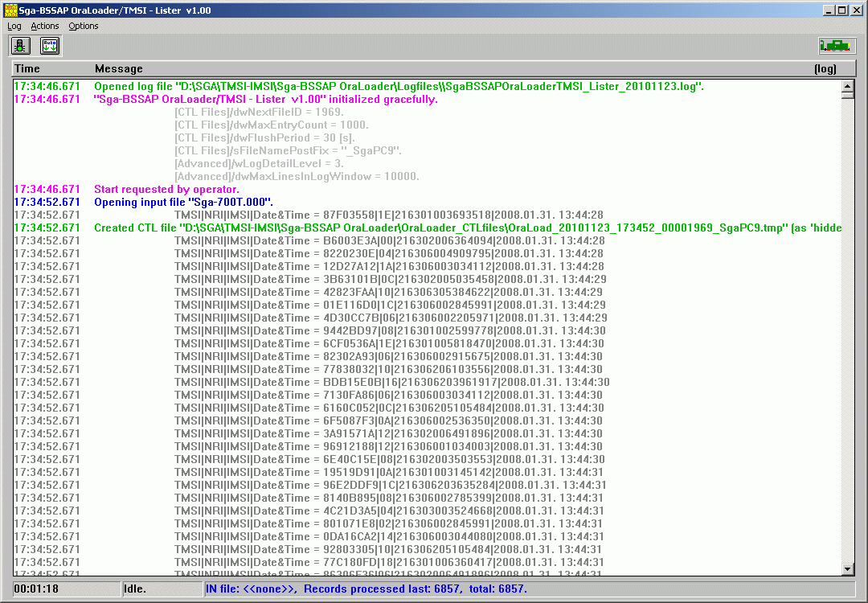Viewport: 868px width, 603px height.
Task: Click the application icon in title bar
Action: pos(10,10)
